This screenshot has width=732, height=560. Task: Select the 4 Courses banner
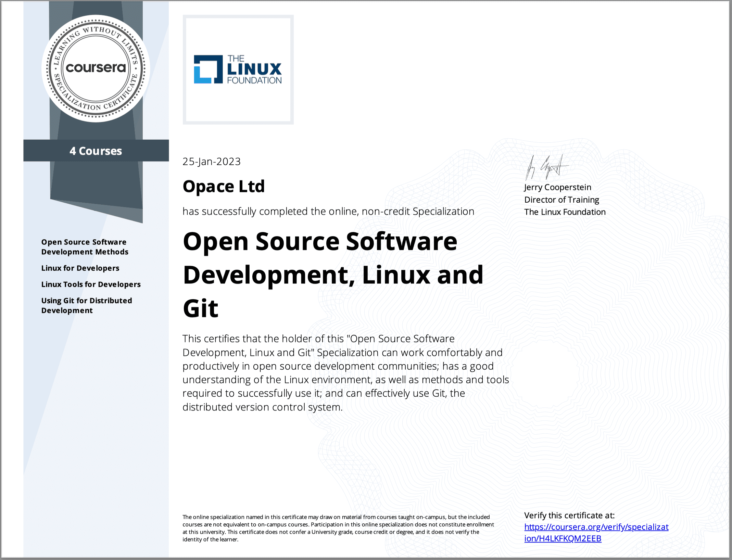(96, 151)
